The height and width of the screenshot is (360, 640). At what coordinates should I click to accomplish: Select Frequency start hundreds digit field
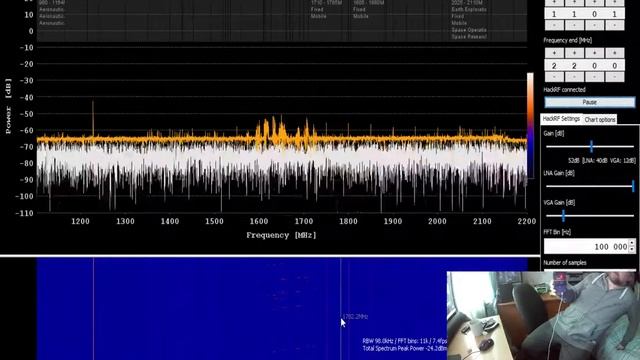[x=574, y=14]
